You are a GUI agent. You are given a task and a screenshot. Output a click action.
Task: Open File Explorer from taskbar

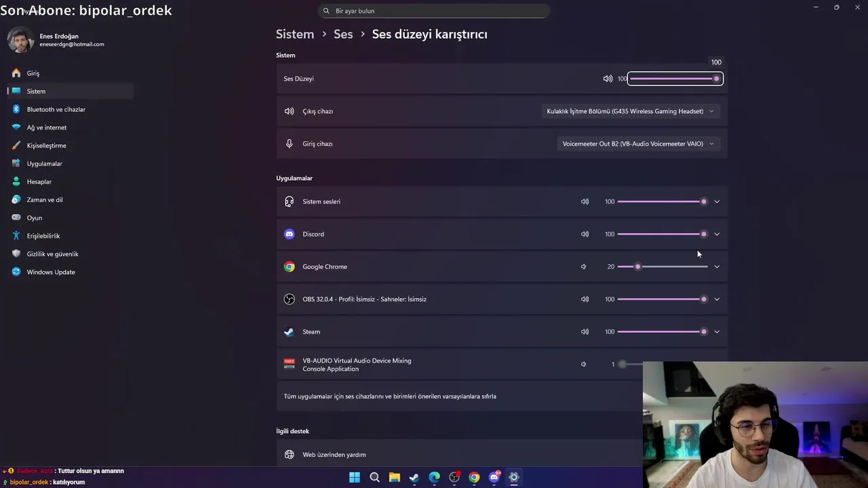[x=395, y=477]
